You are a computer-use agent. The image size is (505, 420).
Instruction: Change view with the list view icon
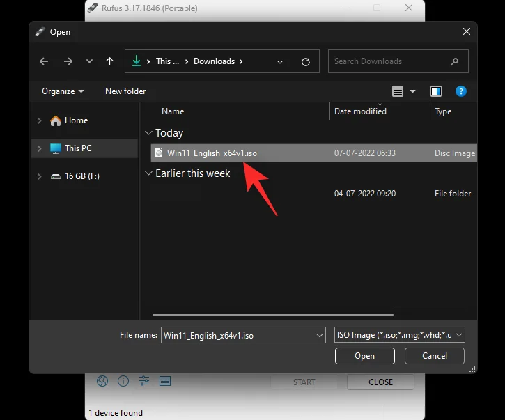coord(398,91)
